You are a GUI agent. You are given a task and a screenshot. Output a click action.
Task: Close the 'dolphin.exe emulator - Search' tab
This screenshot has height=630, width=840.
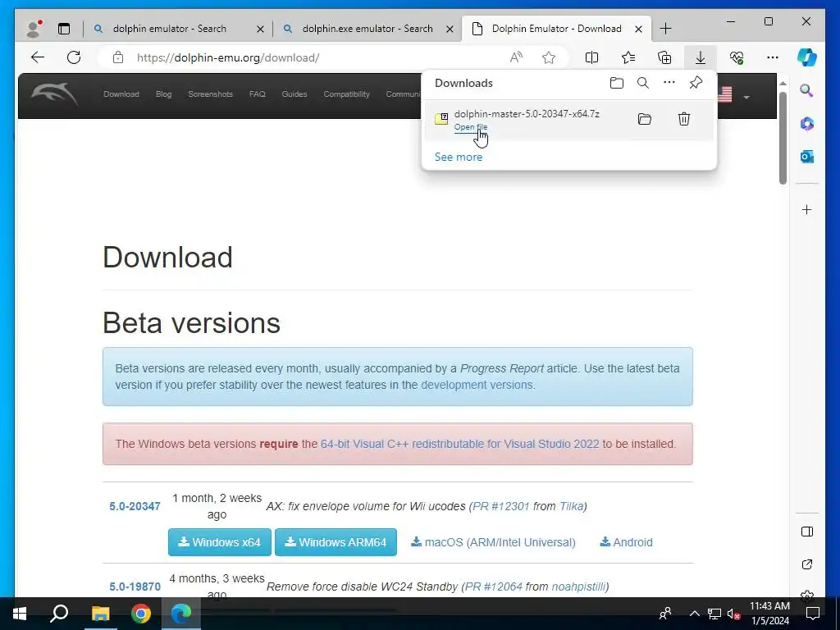tap(450, 29)
